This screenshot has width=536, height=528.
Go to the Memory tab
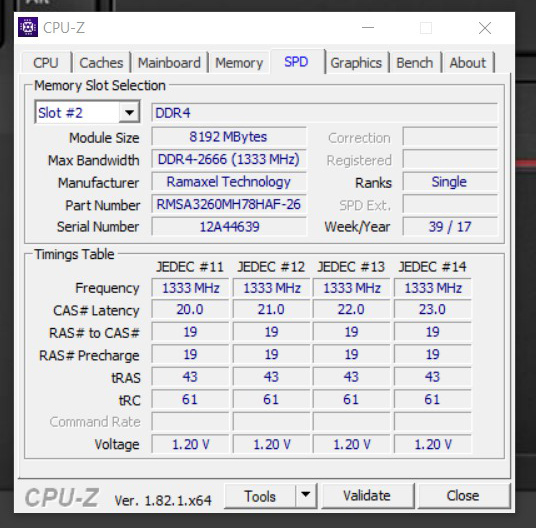pos(239,63)
